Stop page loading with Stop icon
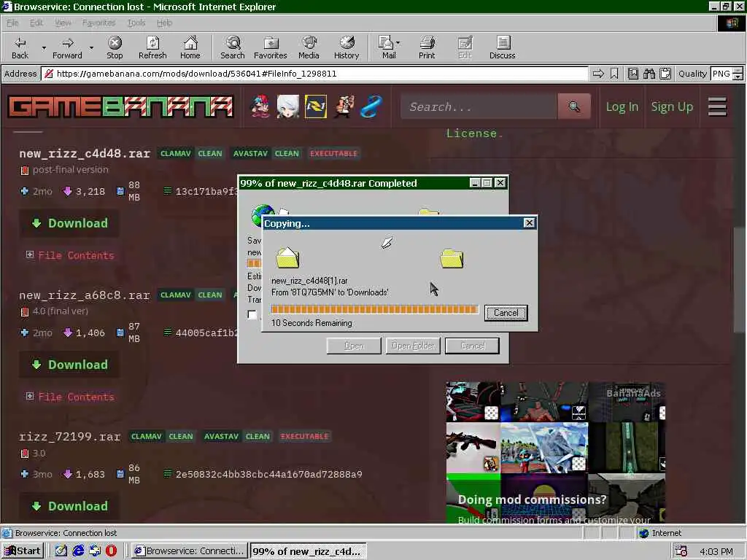This screenshot has height=560, width=747. coord(115,47)
